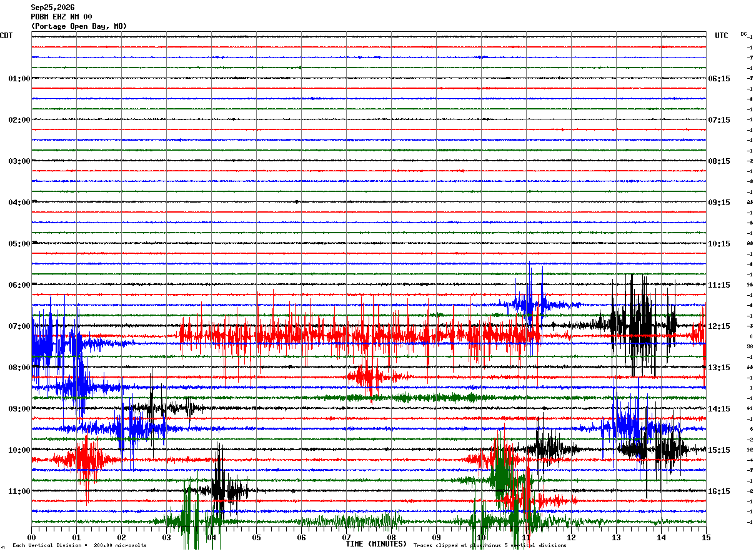Click the traces clipped footnote text

pyautogui.click(x=490, y=545)
